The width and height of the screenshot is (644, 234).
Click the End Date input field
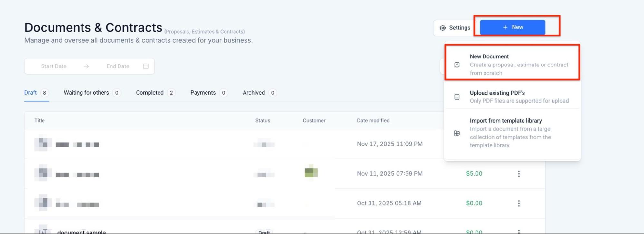click(118, 66)
